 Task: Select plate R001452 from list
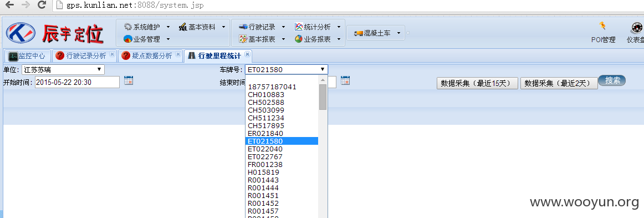tap(282, 203)
